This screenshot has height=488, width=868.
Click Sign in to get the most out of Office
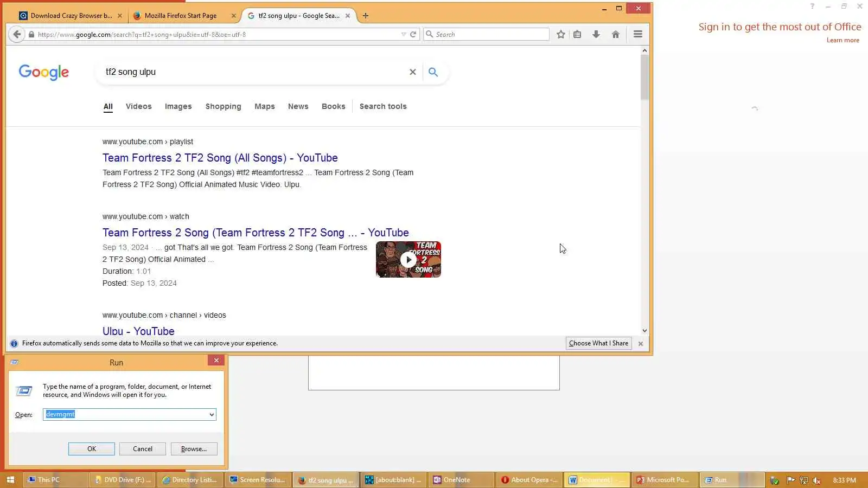click(780, 27)
